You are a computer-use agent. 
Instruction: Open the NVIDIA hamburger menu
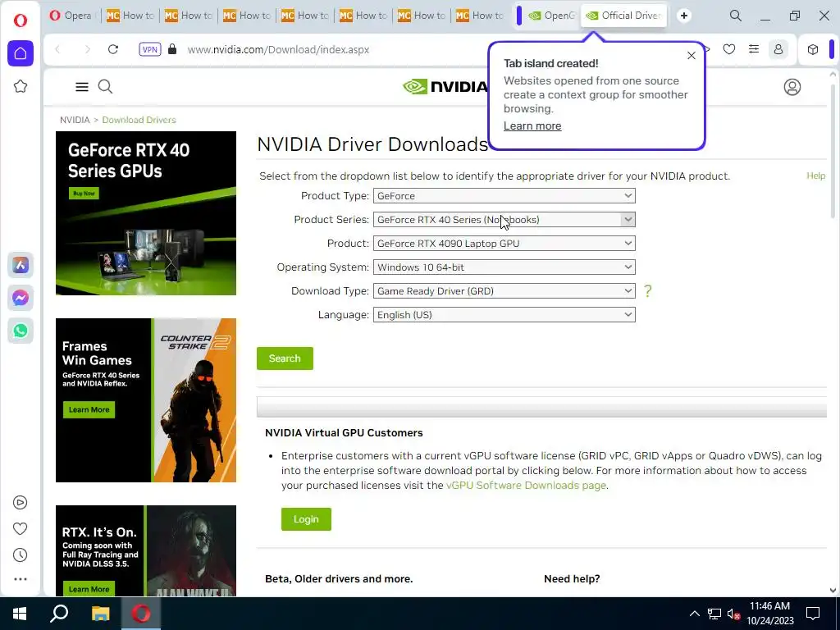(x=82, y=87)
